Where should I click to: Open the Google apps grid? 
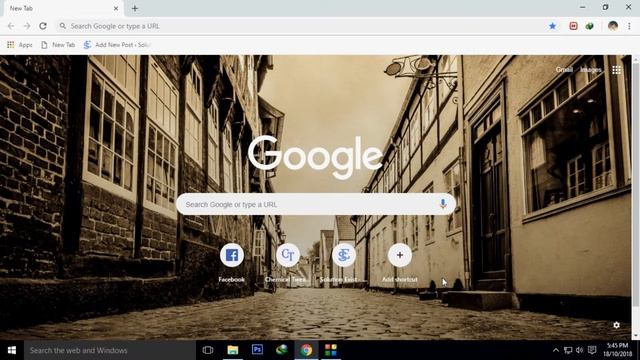pos(616,70)
